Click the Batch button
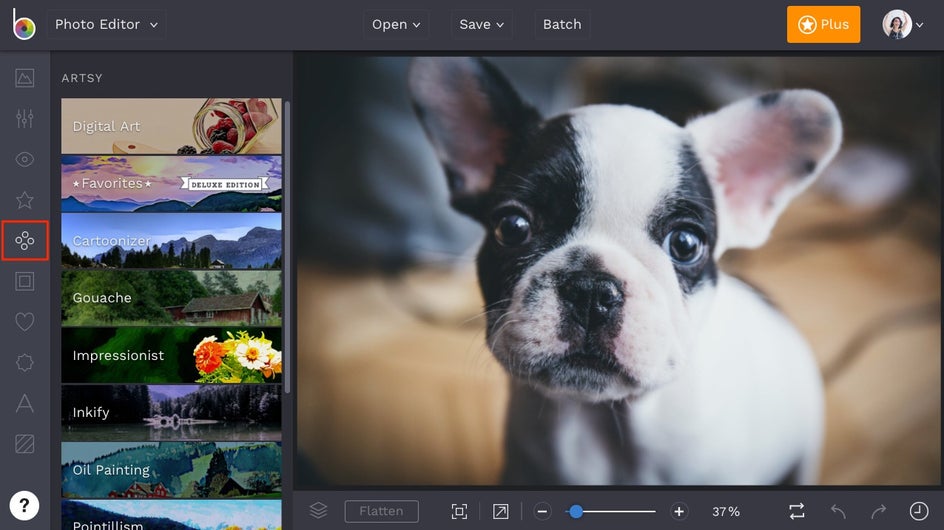Image resolution: width=944 pixels, height=530 pixels. (562, 25)
